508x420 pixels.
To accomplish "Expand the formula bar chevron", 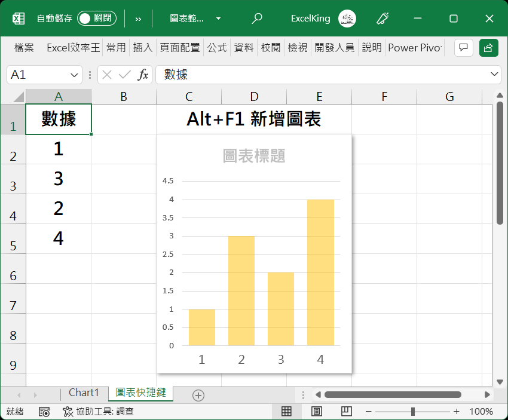I will pos(495,74).
